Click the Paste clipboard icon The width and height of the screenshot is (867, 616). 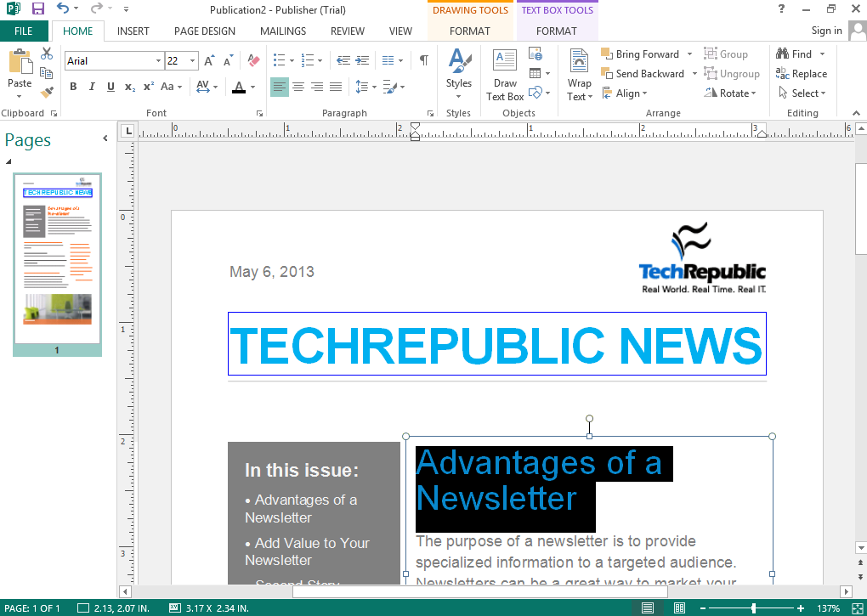pyautogui.click(x=20, y=61)
